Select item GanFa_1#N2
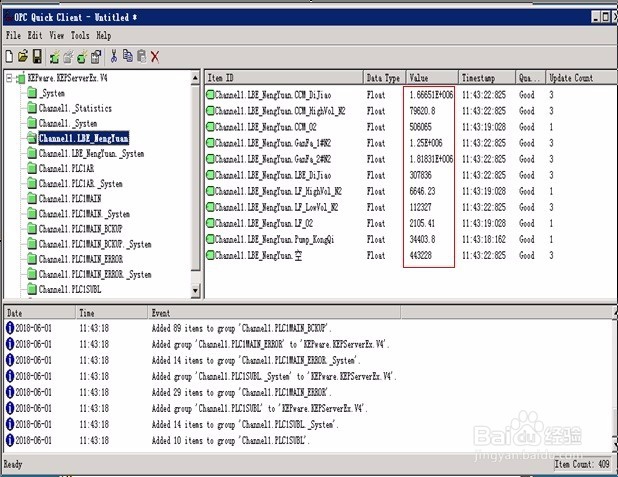The height and width of the screenshot is (477, 618). [x=273, y=143]
